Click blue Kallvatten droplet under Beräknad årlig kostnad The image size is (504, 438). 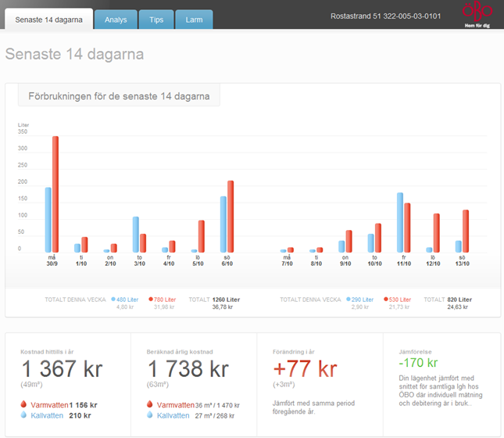(x=150, y=416)
